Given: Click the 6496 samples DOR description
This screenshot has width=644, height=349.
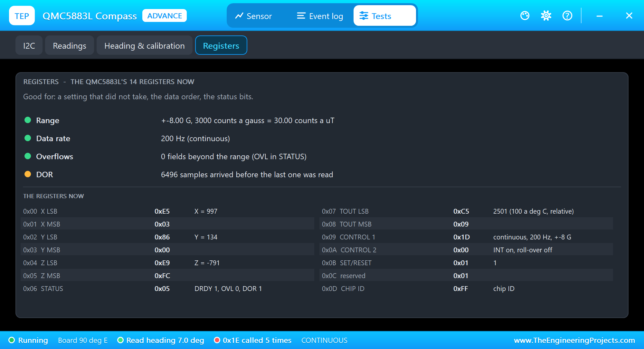Looking at the screenshot, I should [x=247, y=174].
